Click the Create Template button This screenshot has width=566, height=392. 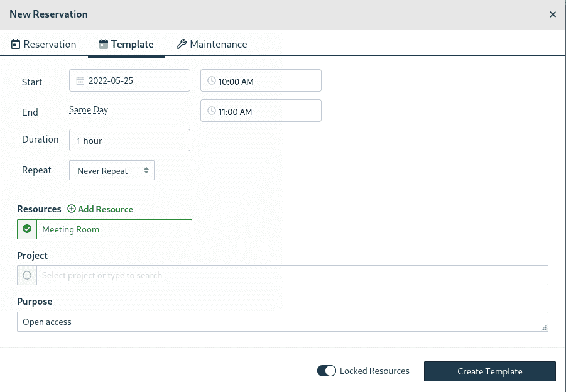(489, 371)
